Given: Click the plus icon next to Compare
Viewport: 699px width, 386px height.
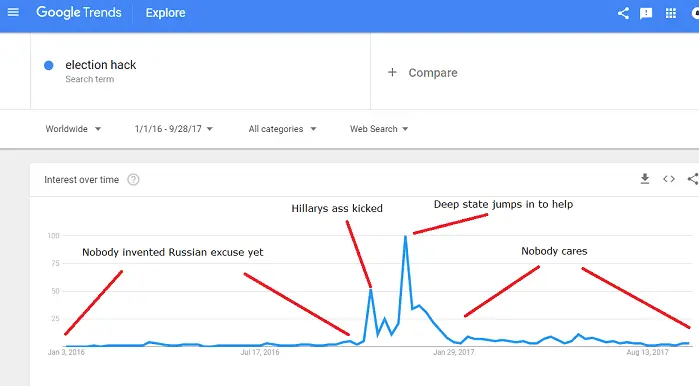Looking at the screenshot, I should click(392, 72).
